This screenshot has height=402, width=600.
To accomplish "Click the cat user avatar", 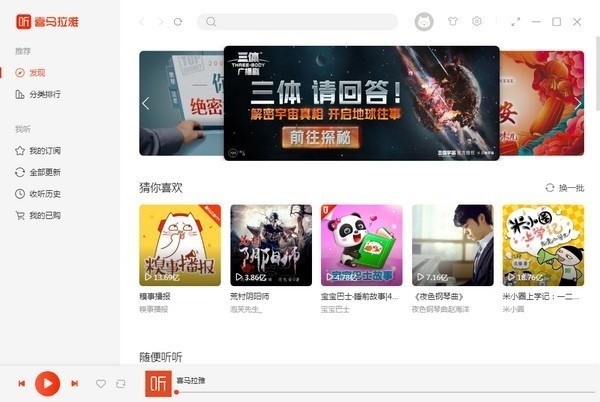I will click(424, 22).
